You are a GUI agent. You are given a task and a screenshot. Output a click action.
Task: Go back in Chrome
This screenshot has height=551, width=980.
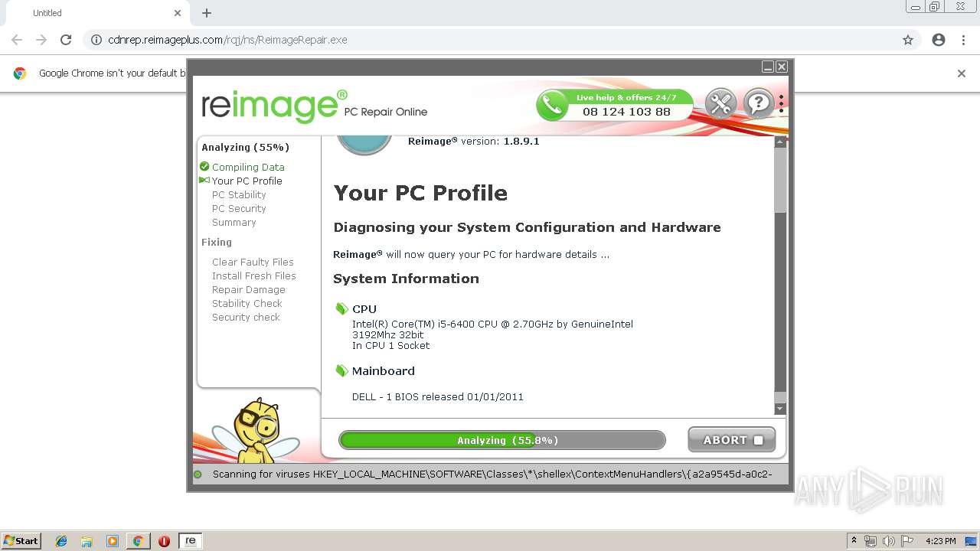click(x=17, y=40)
